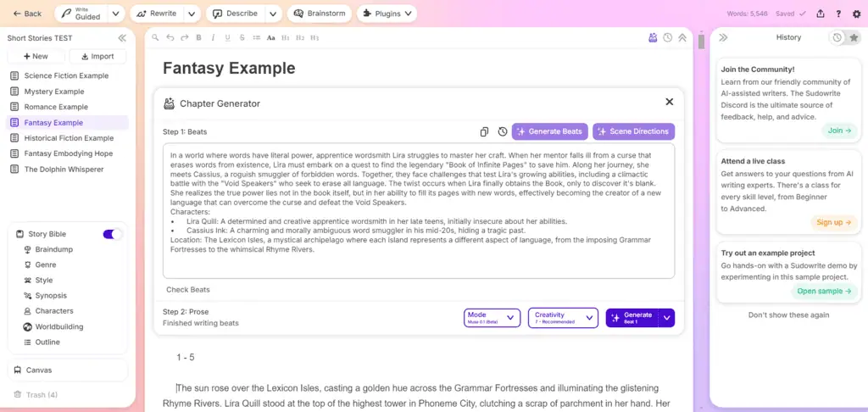Click the Open sample link
868x412 pixels.
[x=824, y=291]
